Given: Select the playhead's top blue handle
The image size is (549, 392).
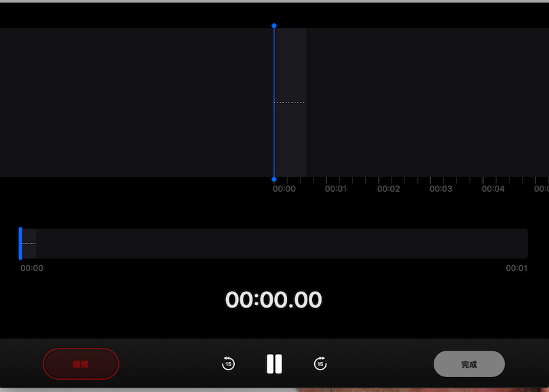Looking at the screenshot, I should pos(274,26).
